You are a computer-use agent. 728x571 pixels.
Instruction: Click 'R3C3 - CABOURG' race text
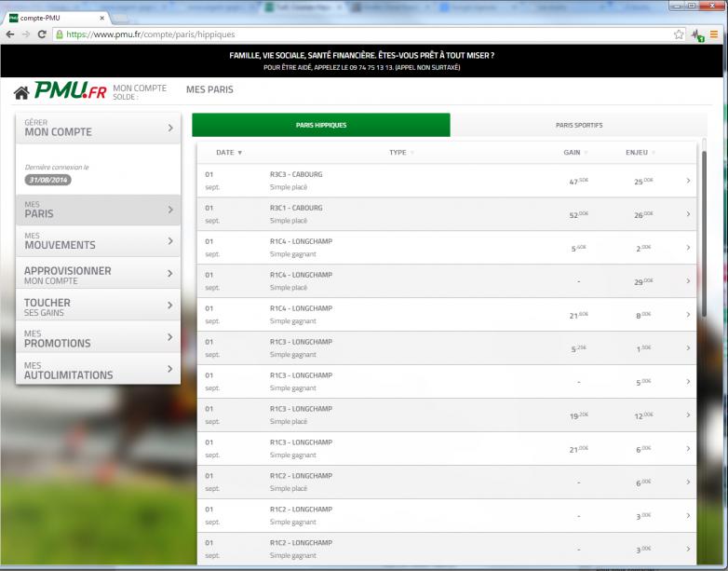coord(296,175)
